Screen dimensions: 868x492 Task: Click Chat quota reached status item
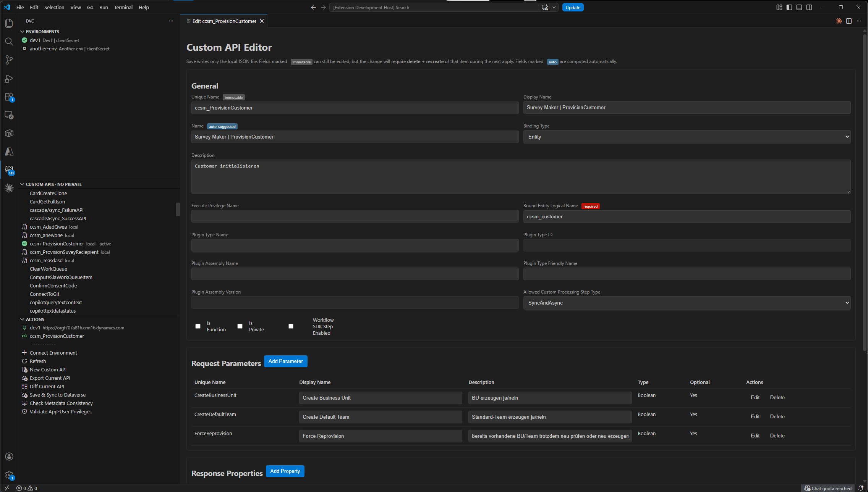(x=828, y=488)
